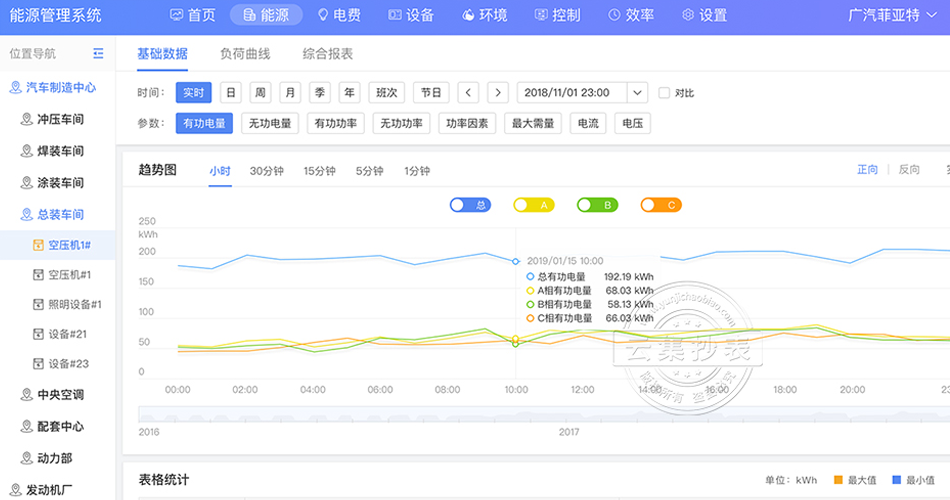The width and height of the screenshot is (950, 500).
Task: Choose the 30分钟 trend interval
Action: 267,171
